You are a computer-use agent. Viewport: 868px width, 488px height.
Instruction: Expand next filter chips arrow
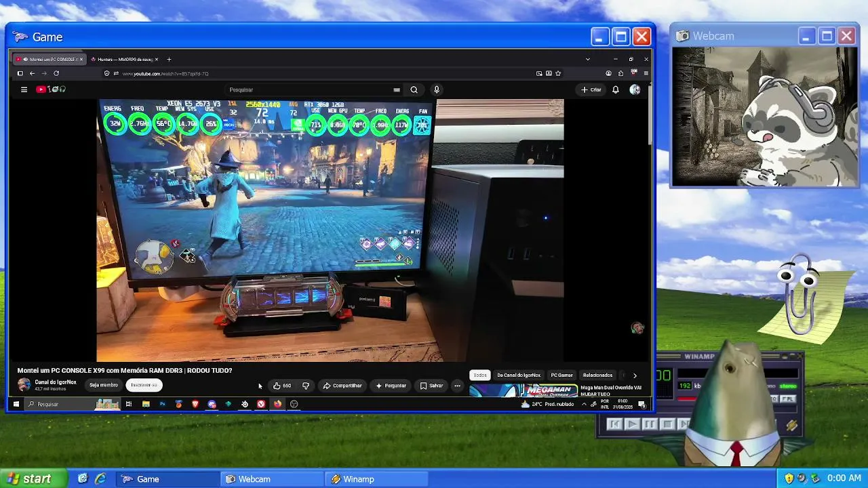[635, 375]
